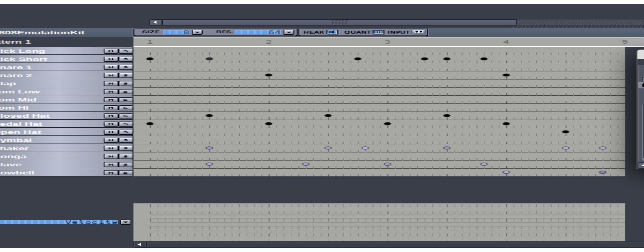644x252 pixels.
Task: Mute the Conga instrument
Action: click(111, 156)
